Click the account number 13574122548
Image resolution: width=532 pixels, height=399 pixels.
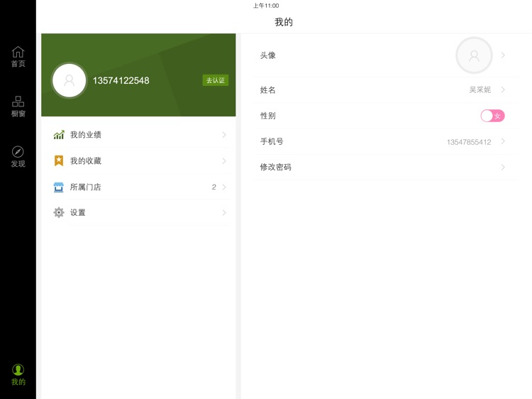tap(121, 80)
